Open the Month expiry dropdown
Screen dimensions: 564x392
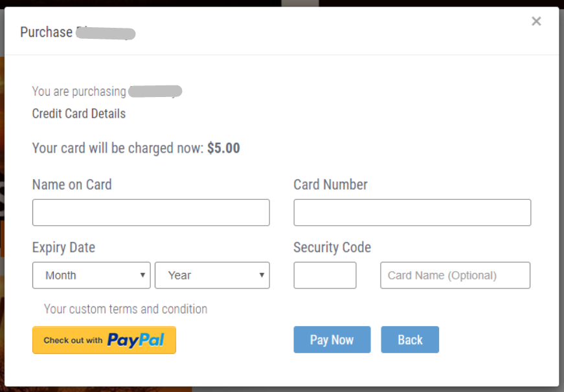point(91,275)
